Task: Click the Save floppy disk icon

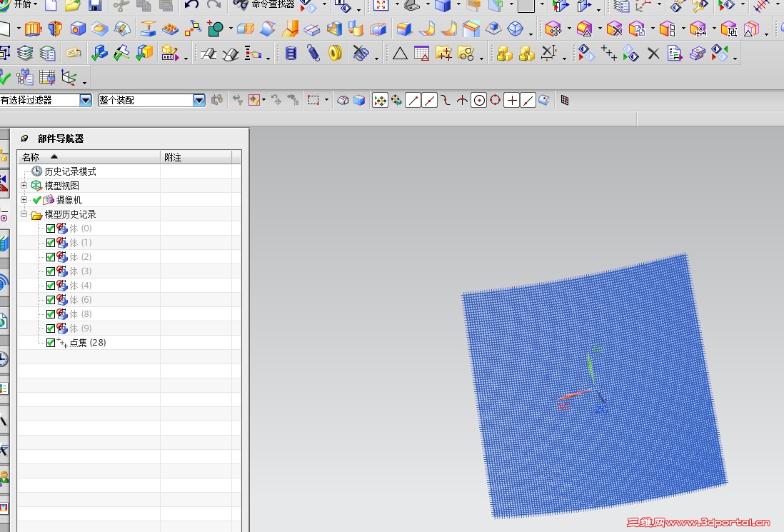Action: [x=94, y=6]
